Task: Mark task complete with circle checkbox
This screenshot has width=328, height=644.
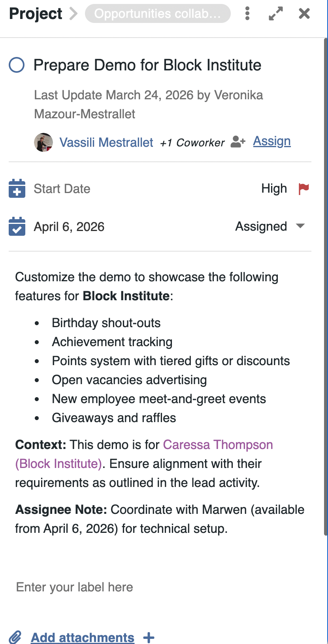Action: [x=17, y=65]
